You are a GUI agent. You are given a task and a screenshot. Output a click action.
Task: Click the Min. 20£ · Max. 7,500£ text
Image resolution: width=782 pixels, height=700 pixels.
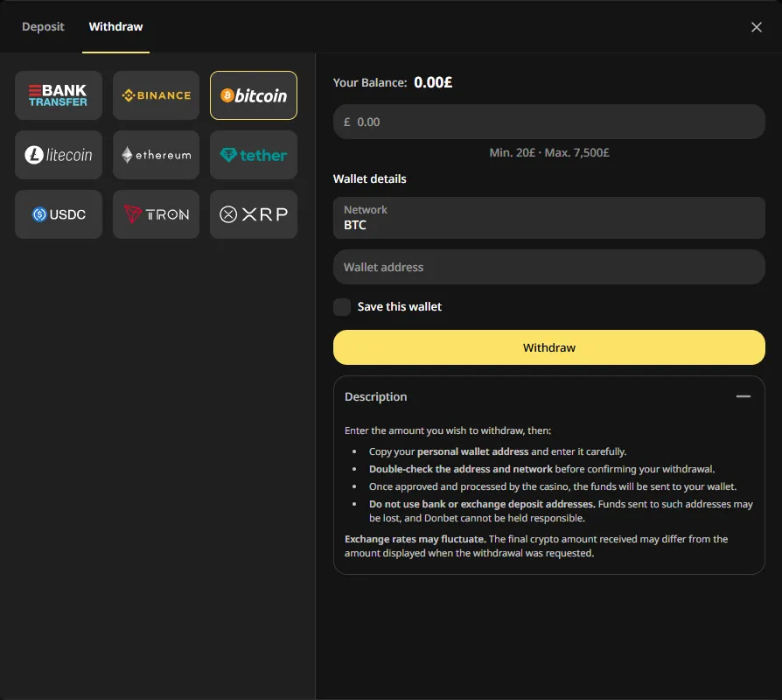coord(549,152)
